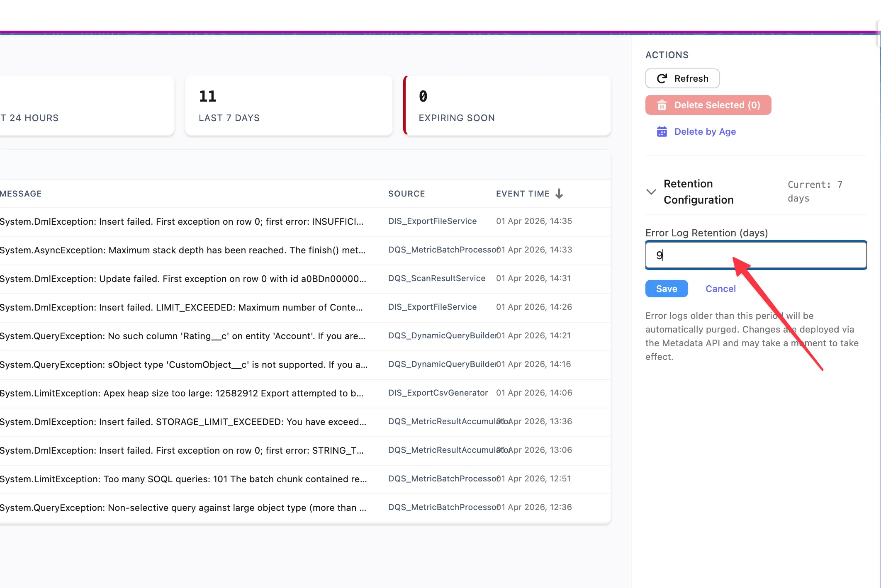Click the MESSAGE column header
Screen dimensions: 881x588
[21, 193]
